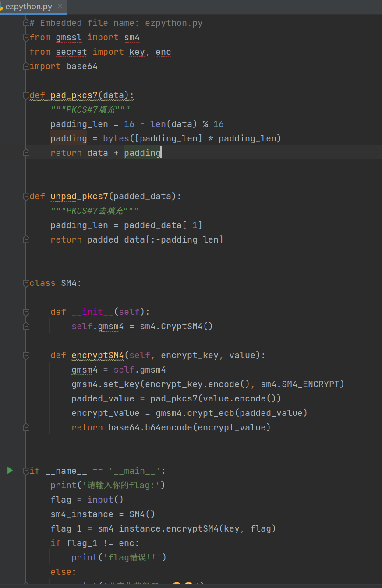Collapse the pad_pkcs7 function definition

pyautogui.click(x=26, y=95)
